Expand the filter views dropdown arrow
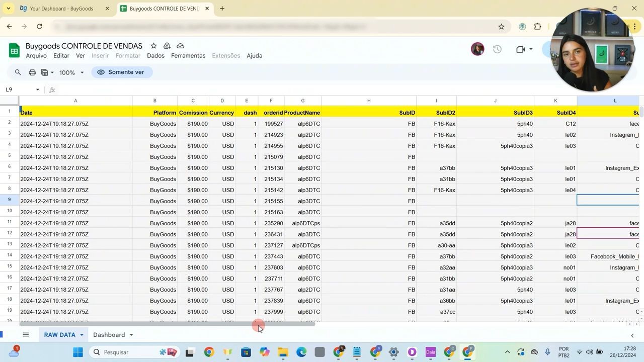Image resolution: width=644 pixels, height=362 pixels. point(52,72)
